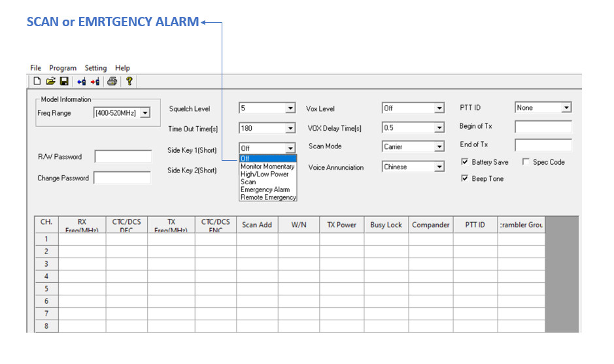Click the yellow question mark Help icon

coord(129,82)
